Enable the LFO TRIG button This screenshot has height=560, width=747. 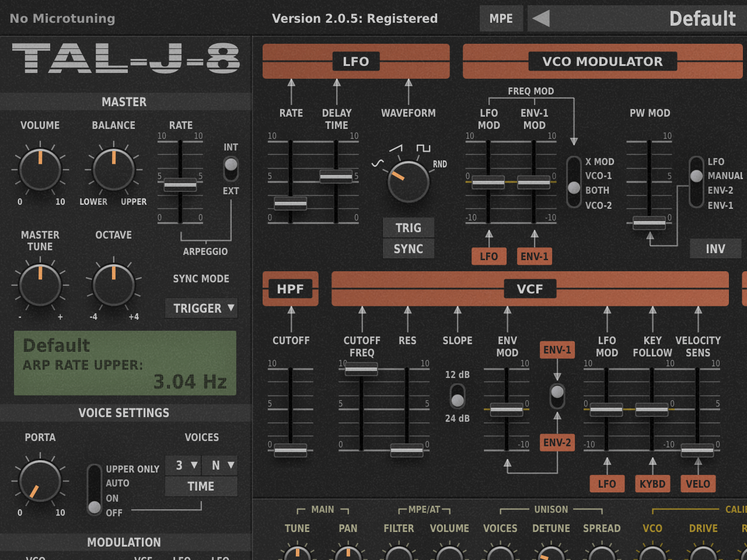[408, 228]
